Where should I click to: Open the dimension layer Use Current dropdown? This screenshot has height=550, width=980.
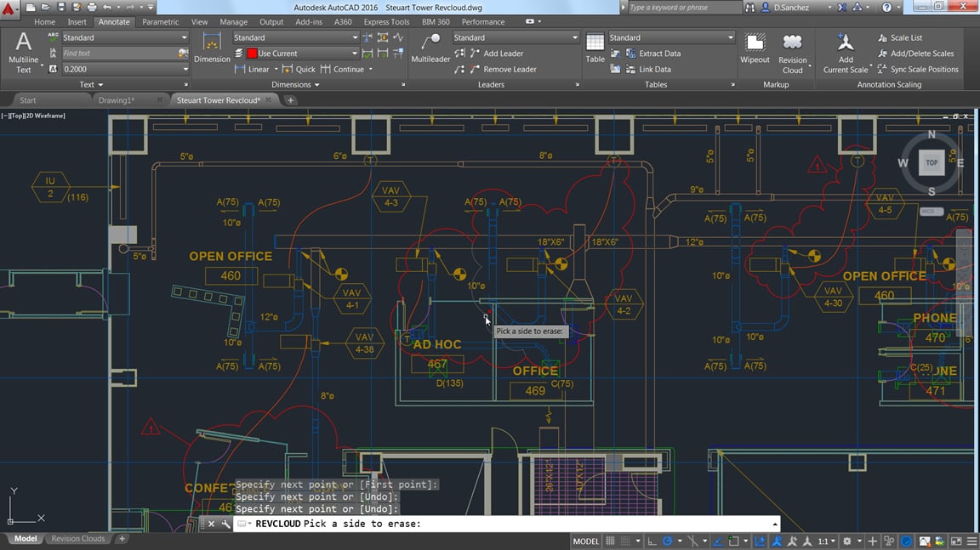point(302,53)
